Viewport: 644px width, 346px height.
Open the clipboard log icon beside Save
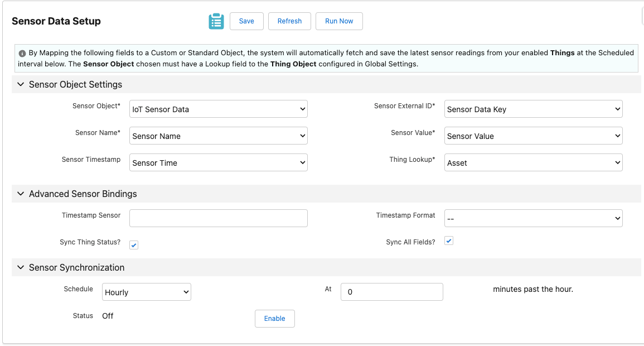point(216,21)
